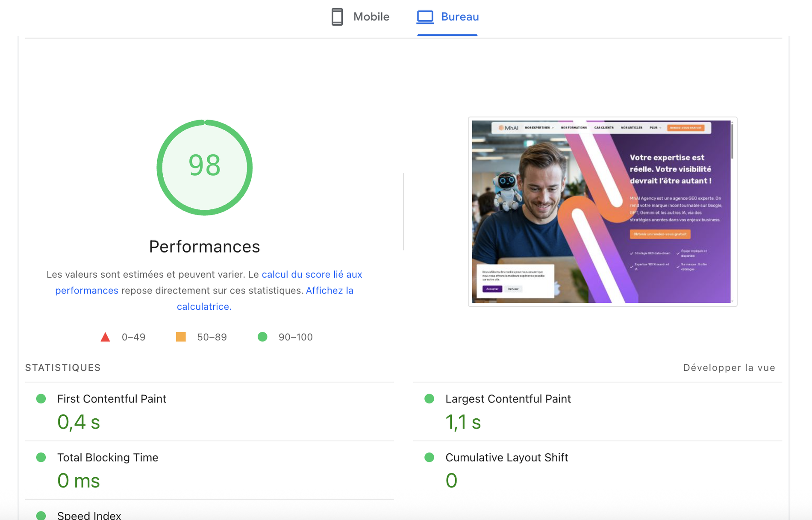Click the laptop icon beside Bureau
The width and height of the screenshot is (812, 520).
coord(425,17)
